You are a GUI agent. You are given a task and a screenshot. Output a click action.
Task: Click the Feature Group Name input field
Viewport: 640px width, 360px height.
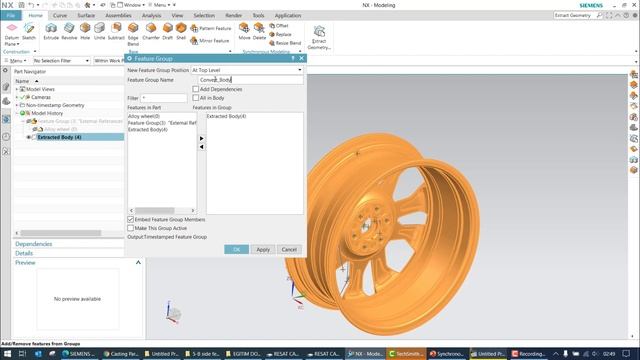coord(251,80)
